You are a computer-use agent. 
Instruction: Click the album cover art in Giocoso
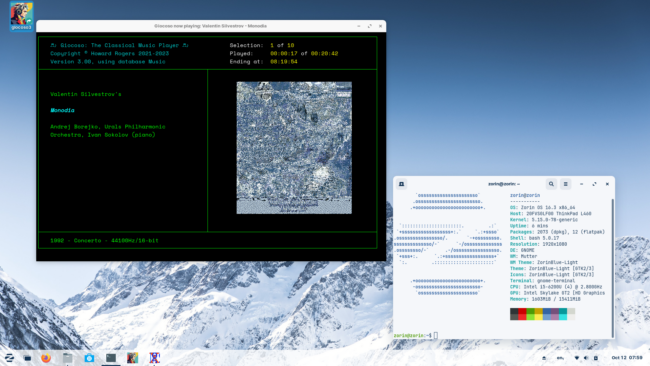pos(294,148)
